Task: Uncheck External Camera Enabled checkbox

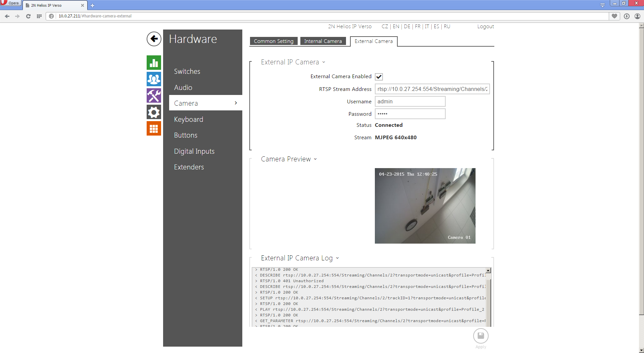Action: [x=379, y=77]
